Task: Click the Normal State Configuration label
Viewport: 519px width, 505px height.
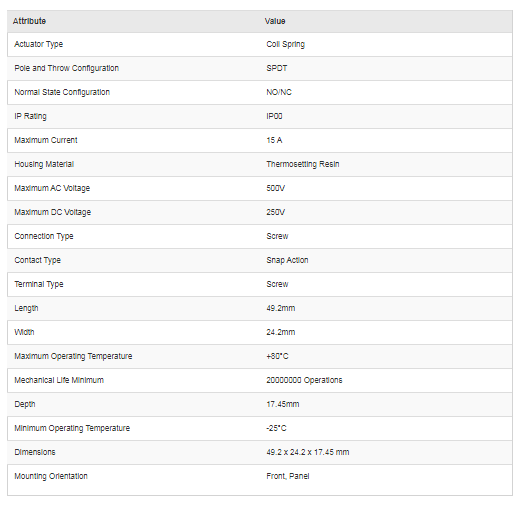Action: (x=62, y=92)
